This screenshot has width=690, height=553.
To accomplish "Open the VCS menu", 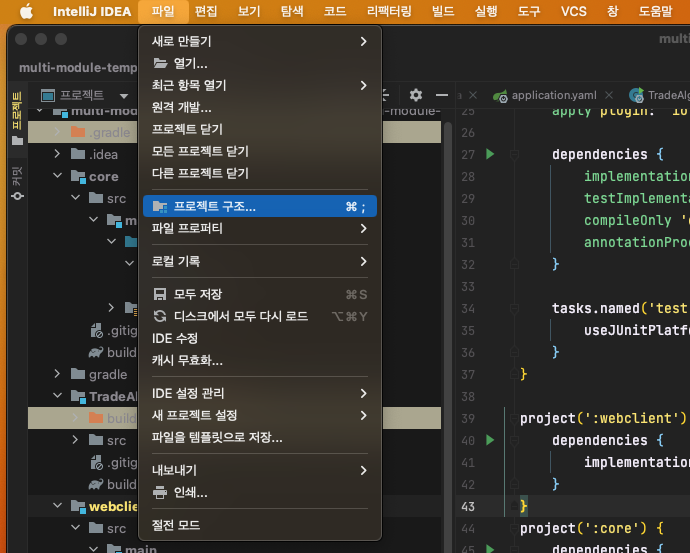I will point(573,11).
